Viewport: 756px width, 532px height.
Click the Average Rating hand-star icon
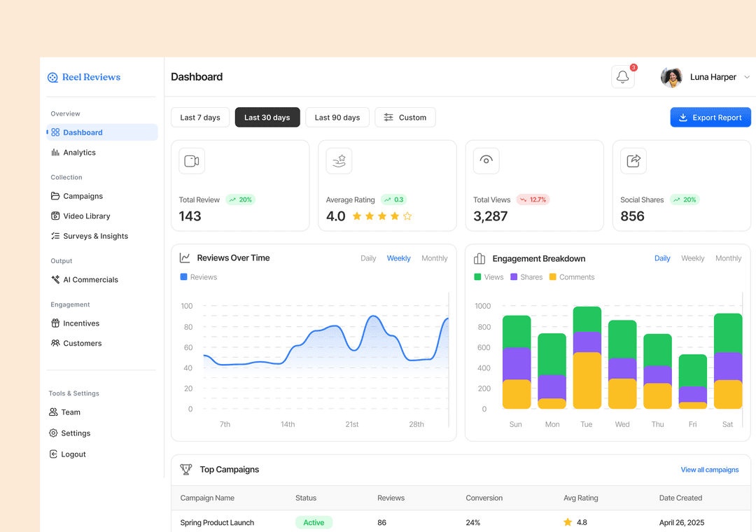(339, 160)
